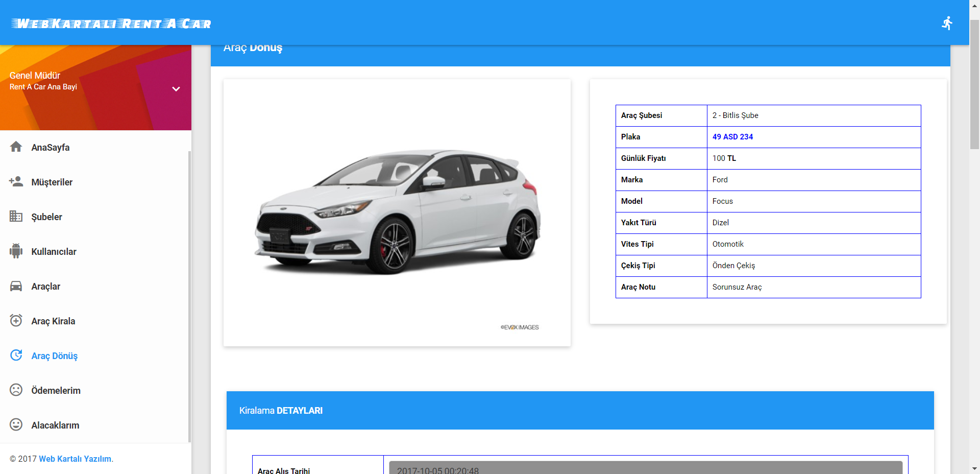This screenshot has height=474, width=980.
Task: Click the Araç Alış Tarihi date field
Action: [x=645, y=468]
